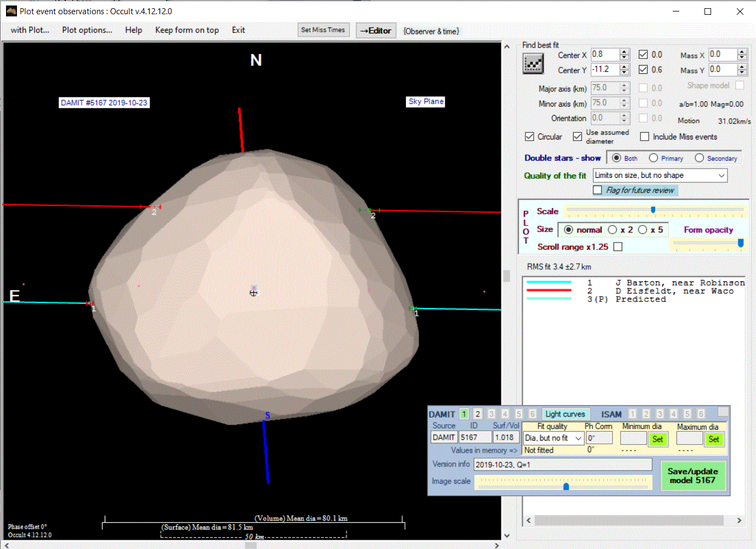Screen dimensions: 756x549
Task: Increase Center X with up spinner arrow
Action: pyautogui.click(x=625, y=52)
